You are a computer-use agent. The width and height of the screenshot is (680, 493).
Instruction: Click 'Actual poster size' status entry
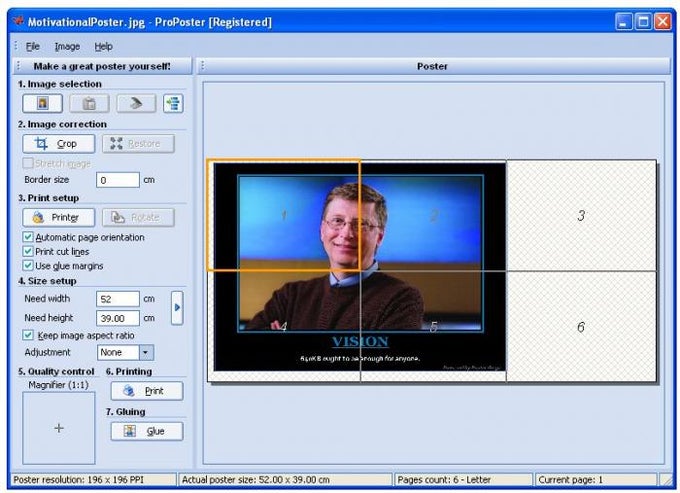tap(285, 480)
